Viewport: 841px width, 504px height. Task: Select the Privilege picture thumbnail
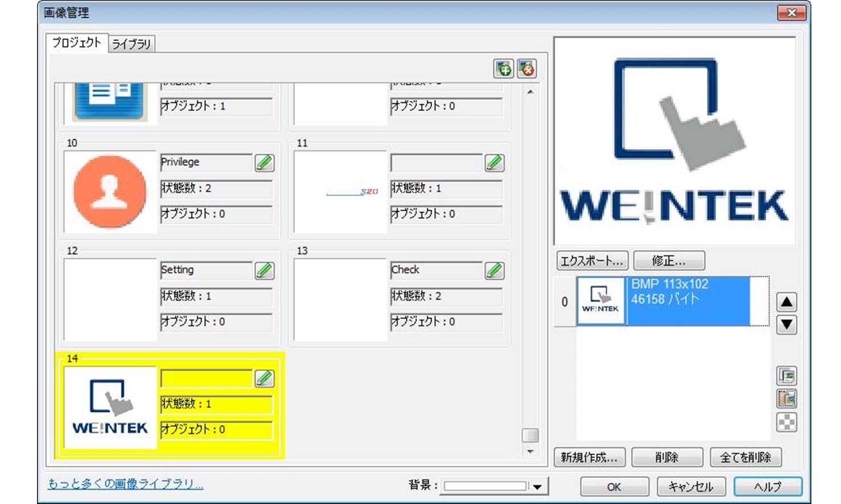click(x=110, y=191)
